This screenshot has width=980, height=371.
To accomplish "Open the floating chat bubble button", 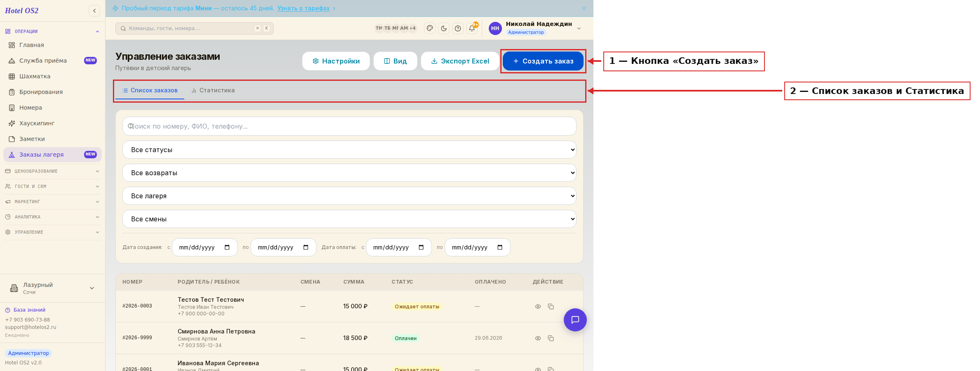I will click(x=575, y=320).
